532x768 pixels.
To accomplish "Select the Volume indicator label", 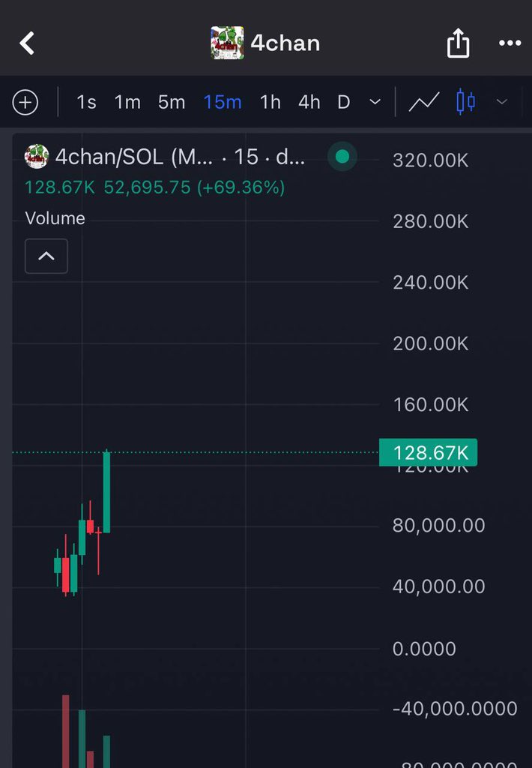I will tap(55, 218).
